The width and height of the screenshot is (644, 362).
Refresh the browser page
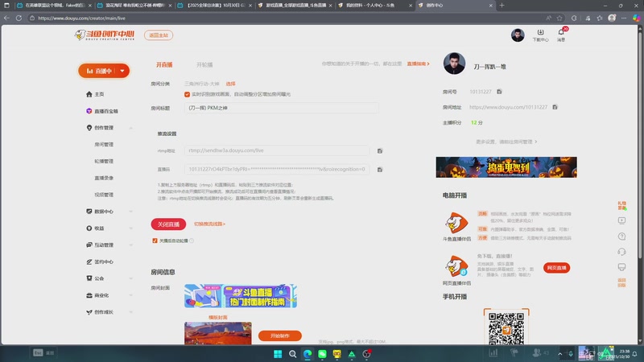(19, 18)
